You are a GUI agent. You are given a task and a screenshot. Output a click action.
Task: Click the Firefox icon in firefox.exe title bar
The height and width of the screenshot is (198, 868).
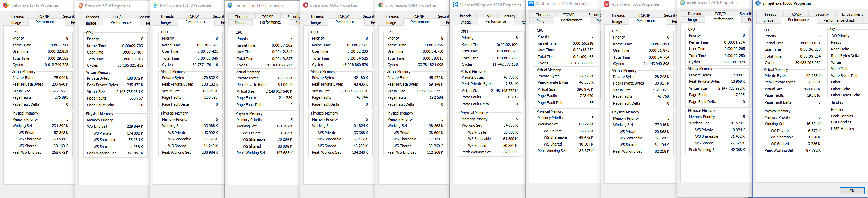point(5,5)
